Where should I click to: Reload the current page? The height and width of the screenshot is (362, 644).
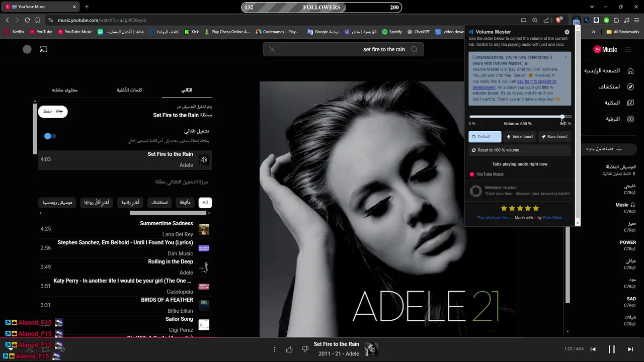(27, 20)
